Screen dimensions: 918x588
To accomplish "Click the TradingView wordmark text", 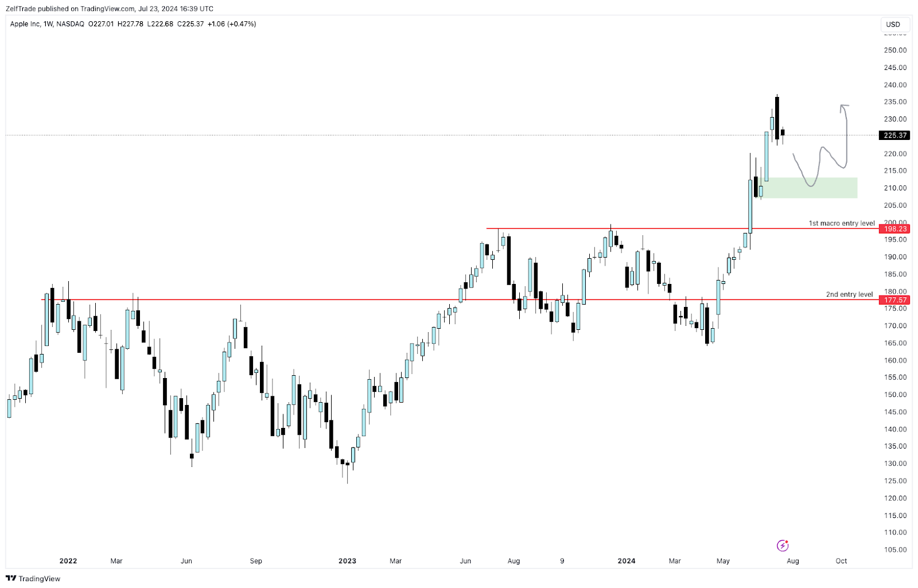I will (39, 578).
